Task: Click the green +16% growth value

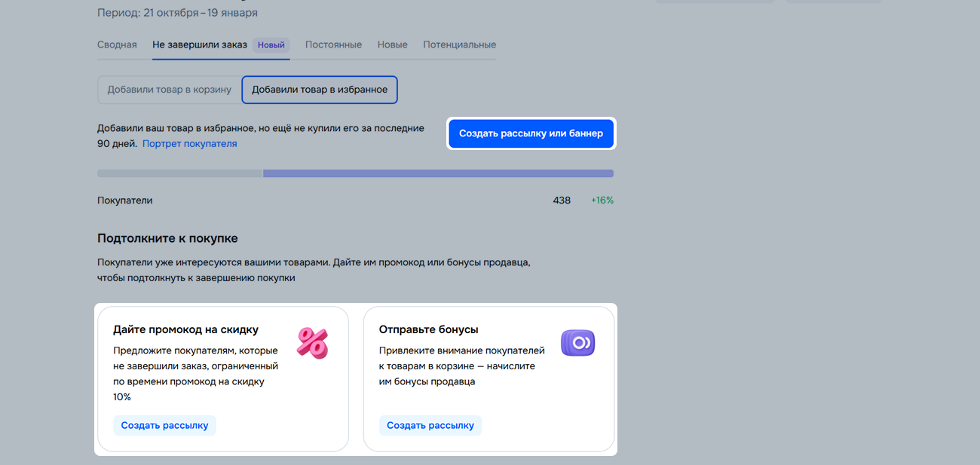Action: pyautogui.click(x=602, y=200)
